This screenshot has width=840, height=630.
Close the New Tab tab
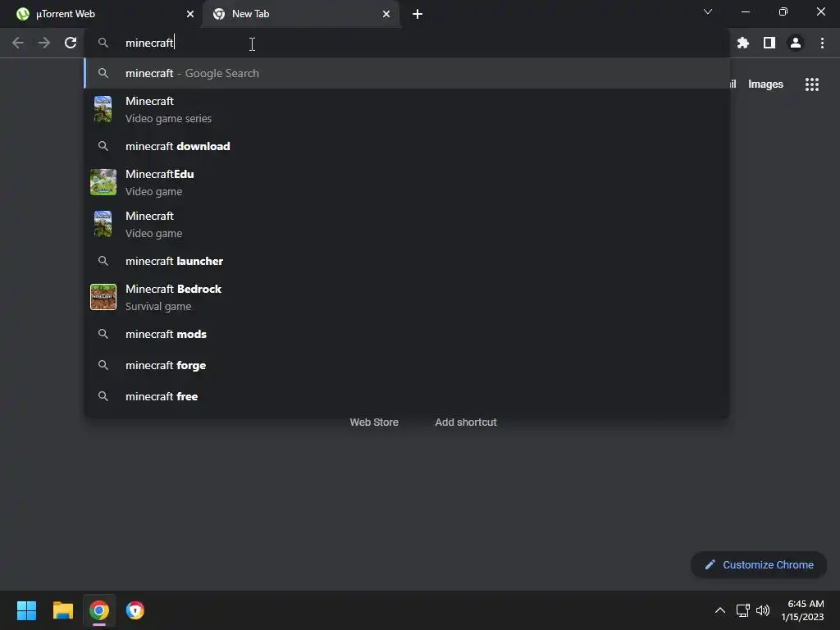386,15
